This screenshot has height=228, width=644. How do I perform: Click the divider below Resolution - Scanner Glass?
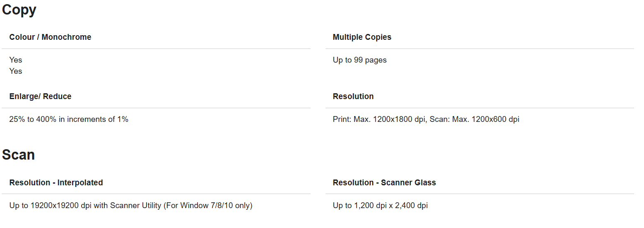[x=480, y=194]
